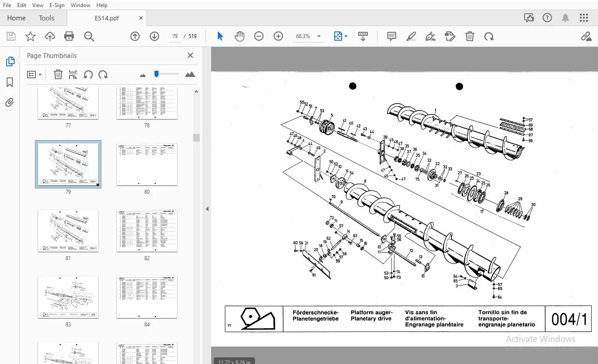Open the Page Thumbnails sidebar icon
Screen dimensions: 598x364
(10, 62)
